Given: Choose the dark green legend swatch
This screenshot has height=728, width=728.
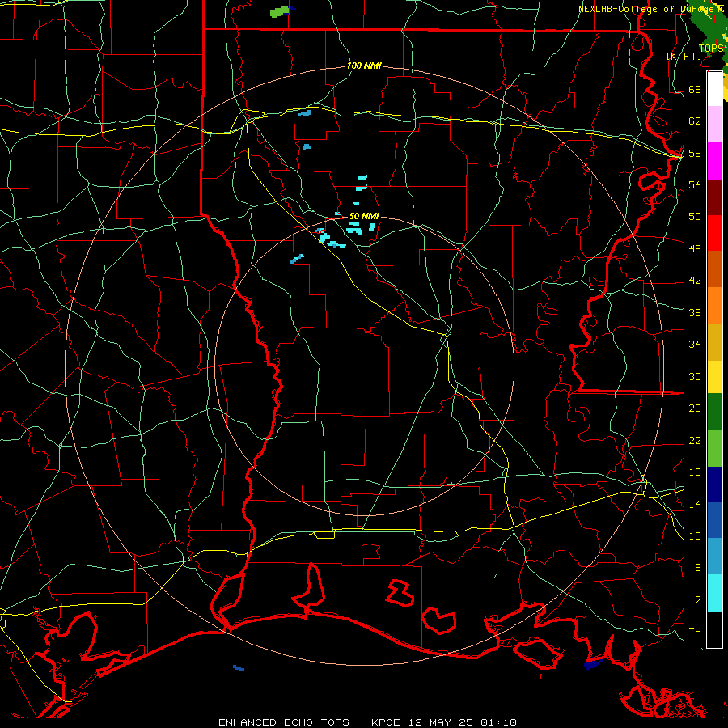Looking at the screenshot, I should [x=714, y=412].
